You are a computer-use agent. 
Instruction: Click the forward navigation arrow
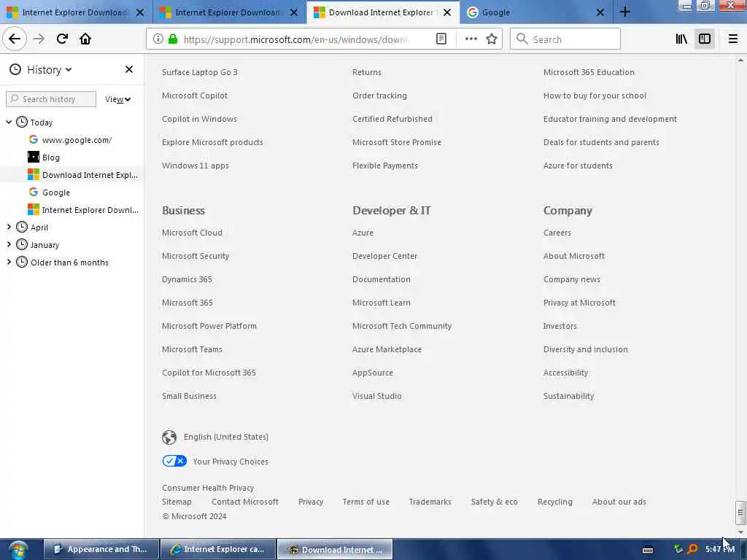coord(39,39)
